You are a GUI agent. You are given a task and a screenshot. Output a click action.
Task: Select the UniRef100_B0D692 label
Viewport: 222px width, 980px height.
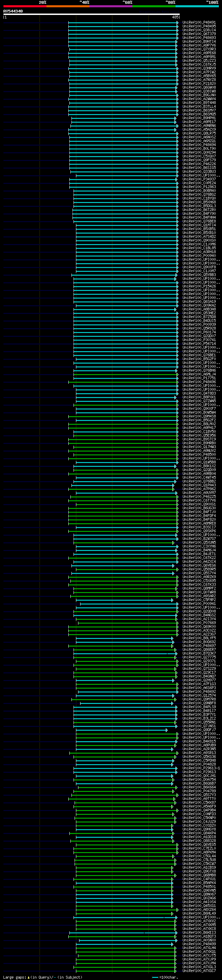coord(199,642)
